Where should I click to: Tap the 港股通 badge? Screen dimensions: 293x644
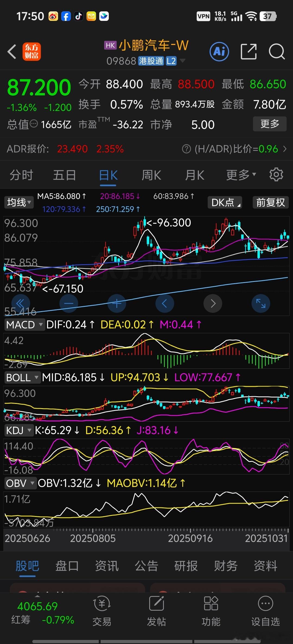[x=151, y=61]
